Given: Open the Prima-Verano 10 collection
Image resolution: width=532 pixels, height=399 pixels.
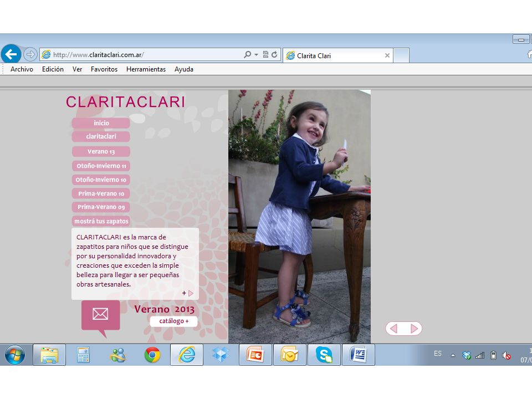Looking at the screenshot, I should point(101,193).
